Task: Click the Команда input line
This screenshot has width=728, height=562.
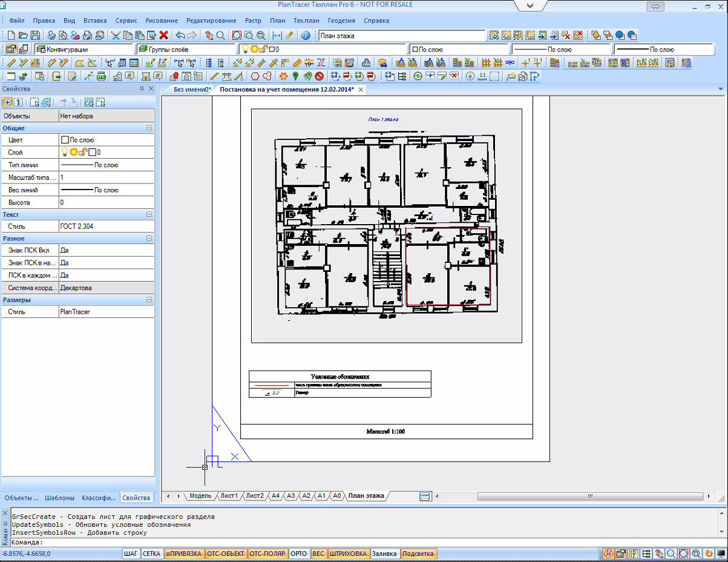Action: (x=367, y=543)
